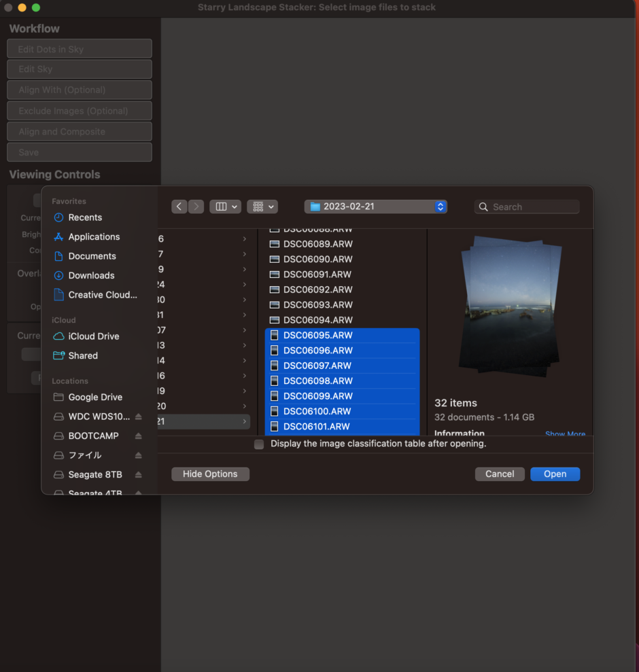Screen dimensions: 639x672
Task: Click the stacked photos preview thumbnail
Action: 511,307
